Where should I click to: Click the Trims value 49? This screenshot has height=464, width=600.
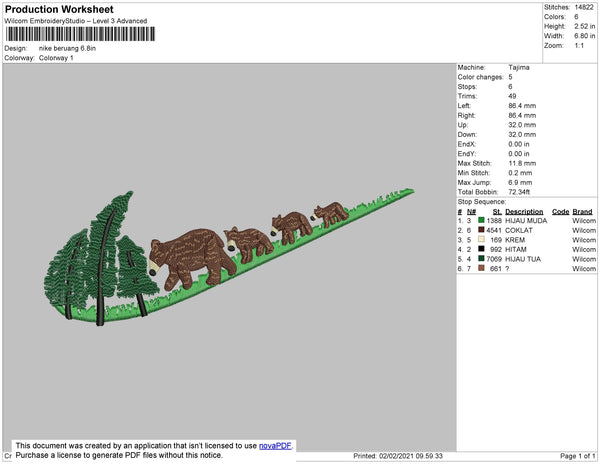(x=512, y=96)
